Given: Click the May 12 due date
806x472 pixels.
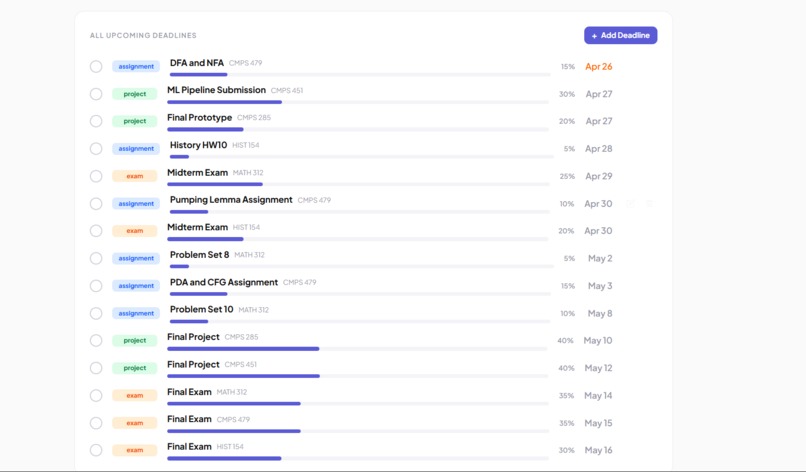Looking at the screenshot, I should 598,368.
